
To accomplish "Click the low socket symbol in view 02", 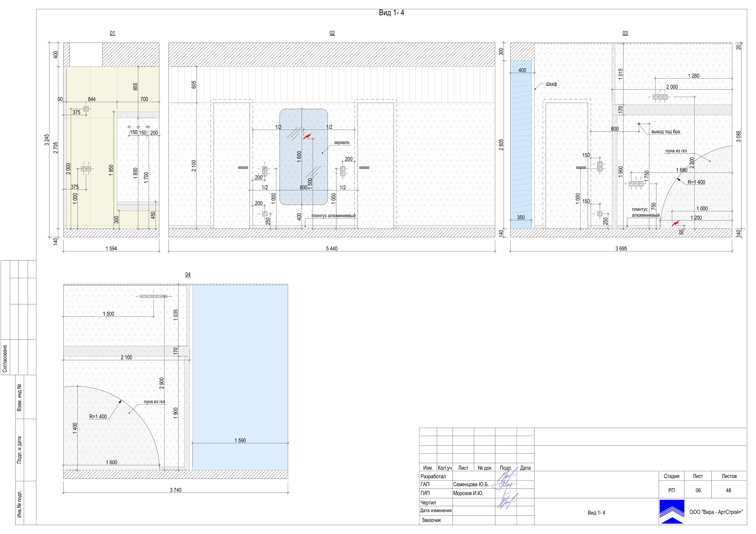I will pos(265,214).
